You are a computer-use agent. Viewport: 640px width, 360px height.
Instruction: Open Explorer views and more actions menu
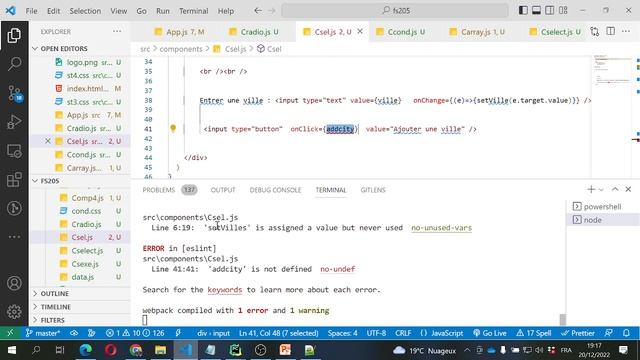pos(117,31)
